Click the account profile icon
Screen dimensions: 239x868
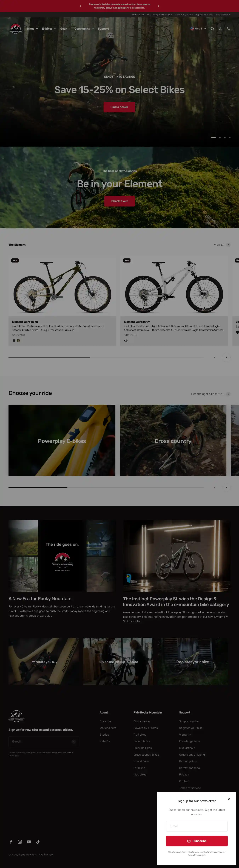click(x=220, y=29)
